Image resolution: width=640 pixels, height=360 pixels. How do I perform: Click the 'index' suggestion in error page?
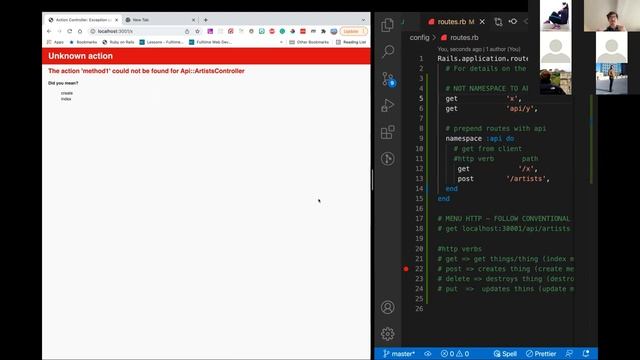click(66, 99)
